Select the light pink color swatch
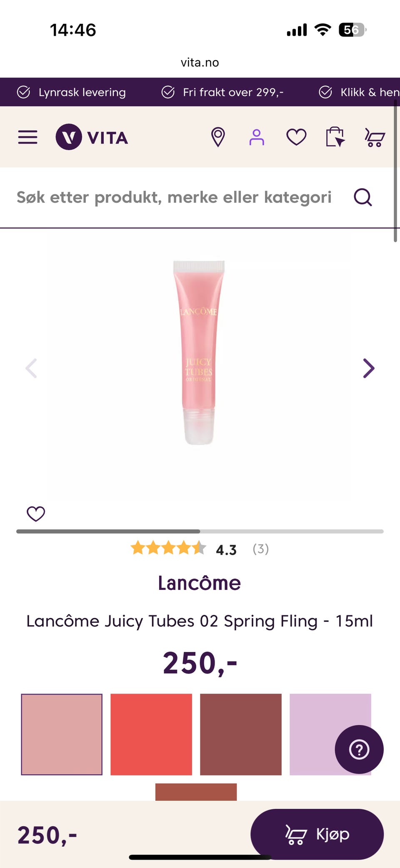Viewport: 400px width, 868px height. pyautogui.click(x=62, y=735)
